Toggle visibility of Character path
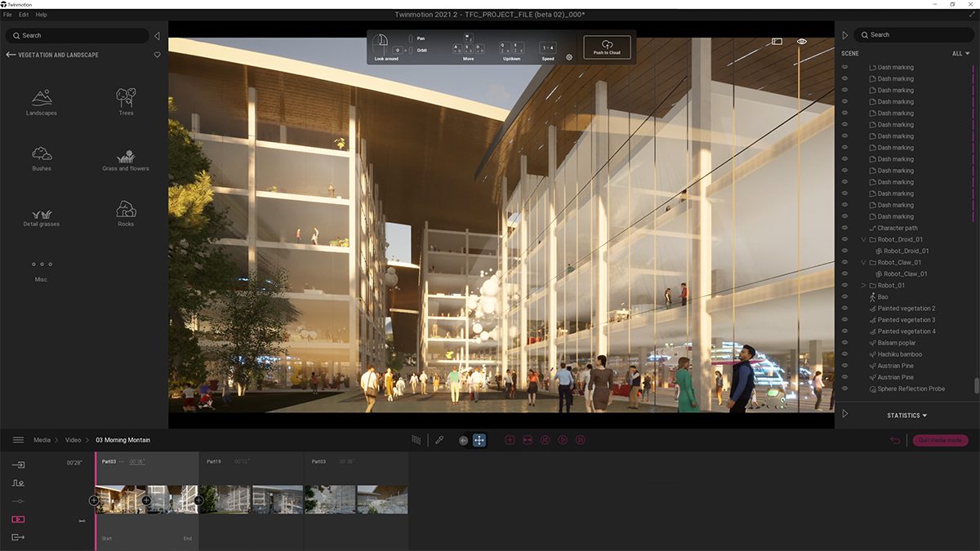Screen dimensions: 980x551 point(845,228)
